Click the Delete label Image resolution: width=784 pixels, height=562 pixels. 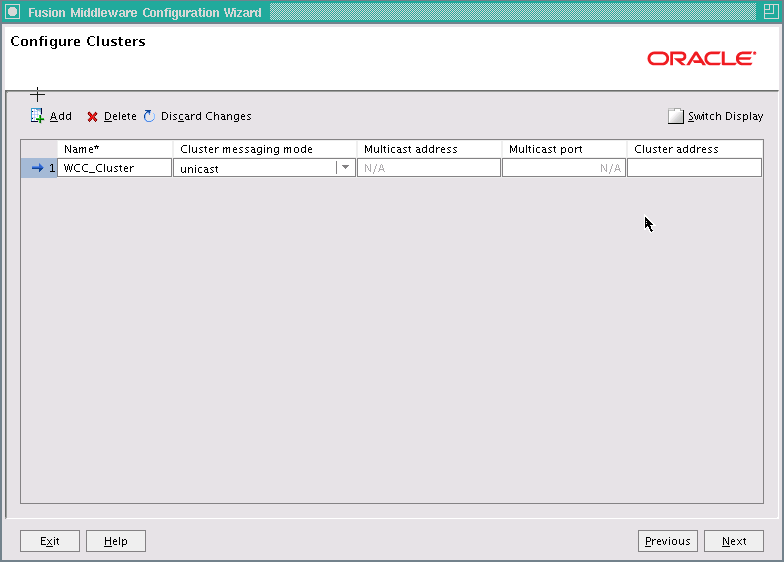click(x=120, y=116)
